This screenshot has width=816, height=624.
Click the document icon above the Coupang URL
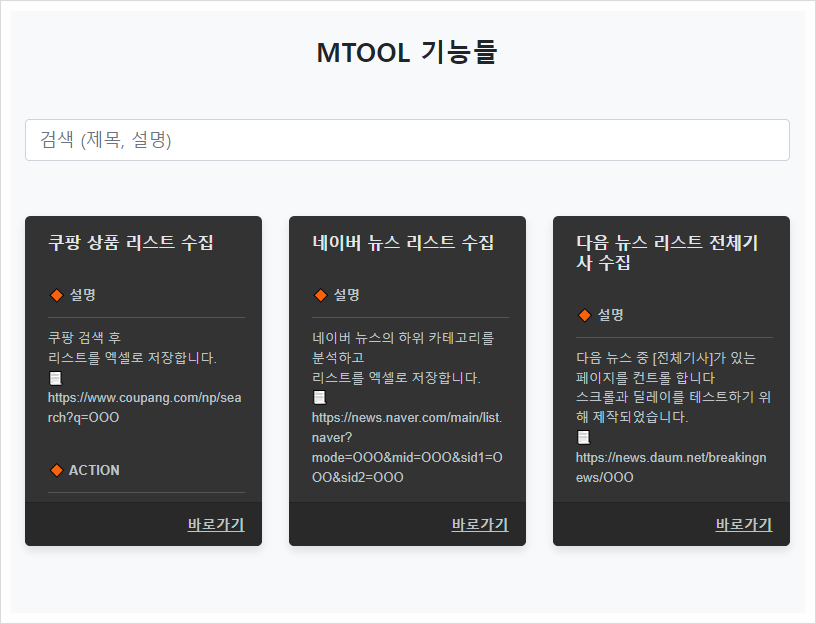55,378
